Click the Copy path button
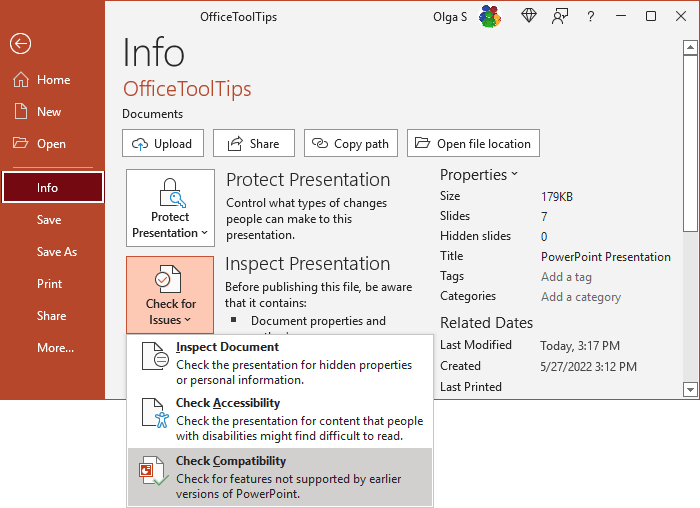 point(351,143)
